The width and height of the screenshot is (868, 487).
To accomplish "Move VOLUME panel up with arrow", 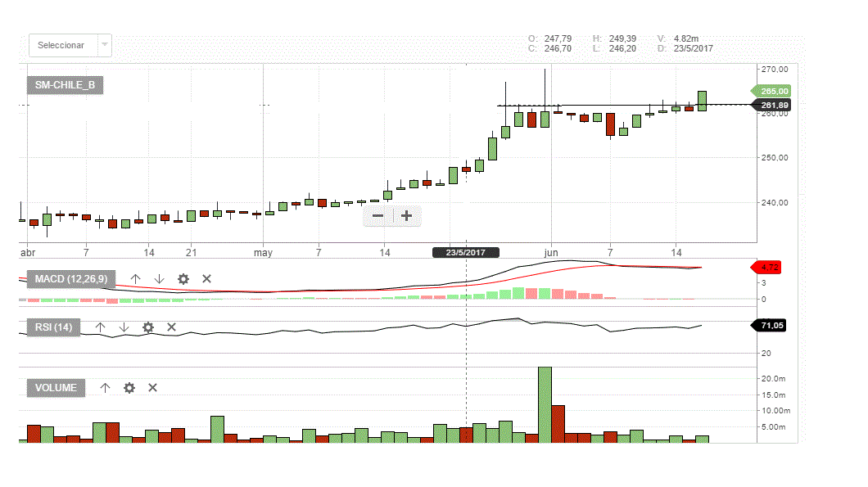I will point(105,388).
